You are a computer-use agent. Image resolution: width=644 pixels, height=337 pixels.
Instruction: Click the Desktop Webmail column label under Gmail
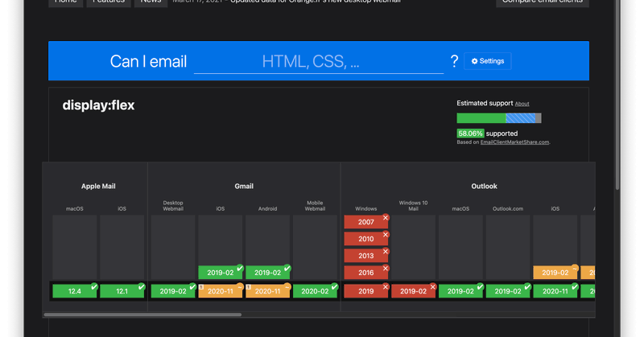coord(173,206)
